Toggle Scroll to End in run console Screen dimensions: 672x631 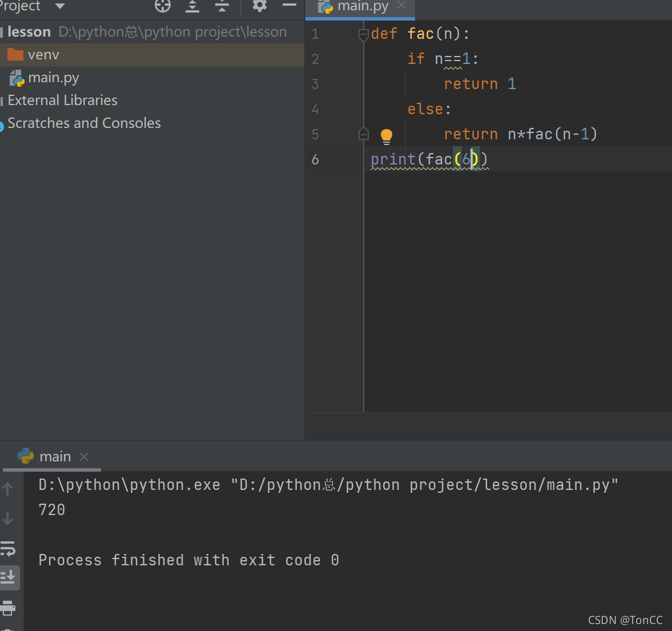point(8,577)
